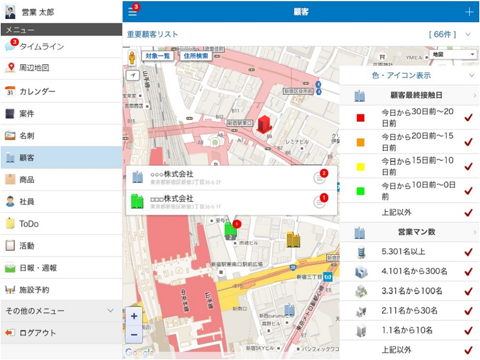Open the 地図 map type dropdown
Viewport: 480px width, 360px height.
[x=453, y=54]
